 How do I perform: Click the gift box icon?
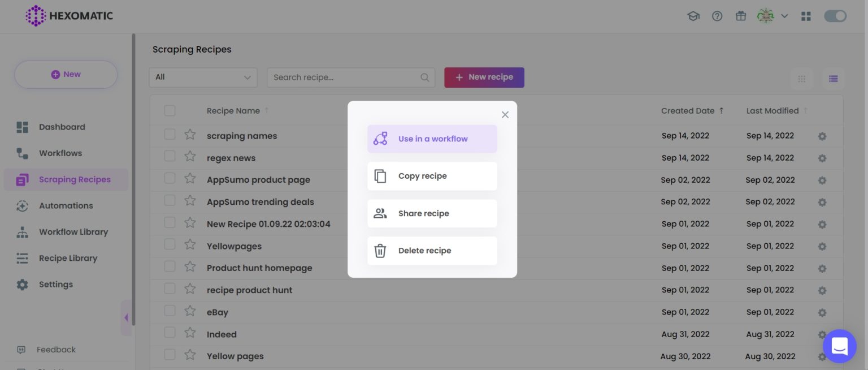coord(741,16)
